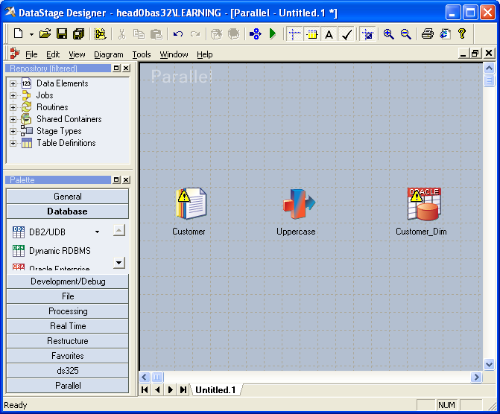Image resolution: width=500 pixels, height=414 pixels.
Task: Select the Dynamic RDBMS stage in palette
Action: coord(51,251)
